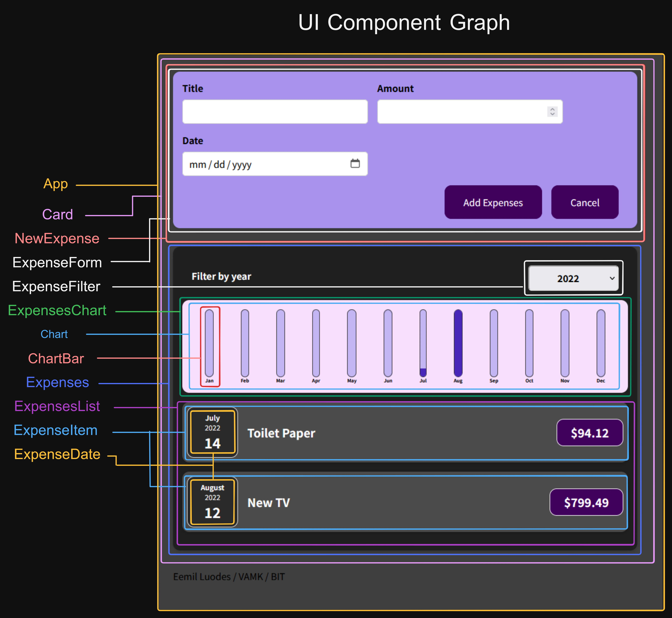The width and height of the screenshot is (672, 618).
Task: Click the dropdown chevron beside 2022
Action: pos(612,279)
